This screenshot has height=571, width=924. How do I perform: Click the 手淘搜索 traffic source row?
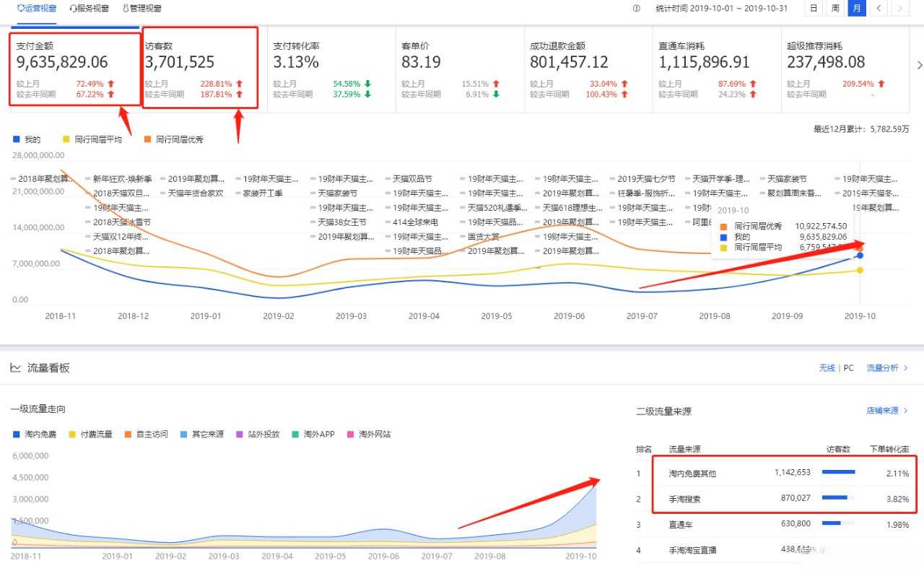[x=772, y=498]
